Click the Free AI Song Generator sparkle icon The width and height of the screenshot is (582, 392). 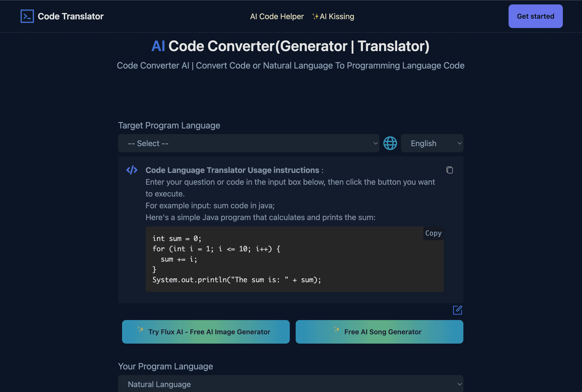click(x=337, y=331)
